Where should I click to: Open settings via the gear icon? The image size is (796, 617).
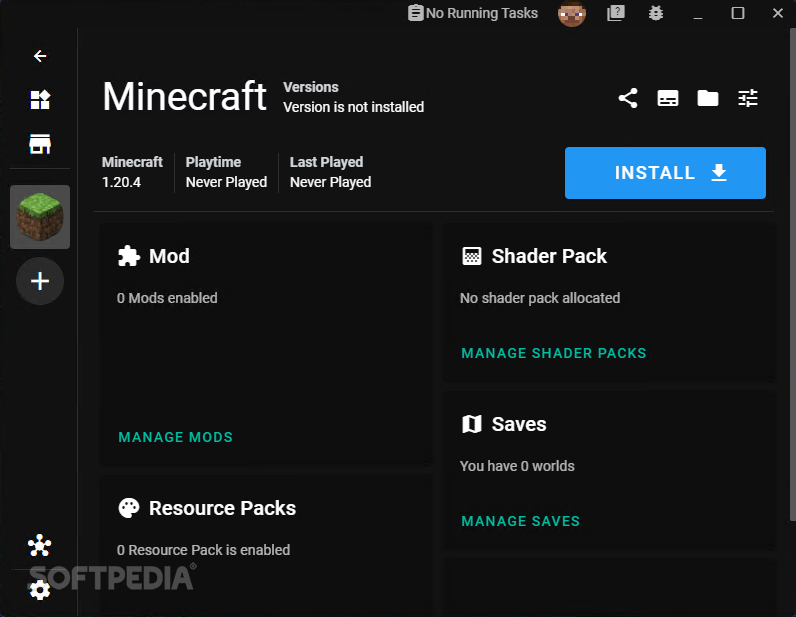[x=40, y=590]
